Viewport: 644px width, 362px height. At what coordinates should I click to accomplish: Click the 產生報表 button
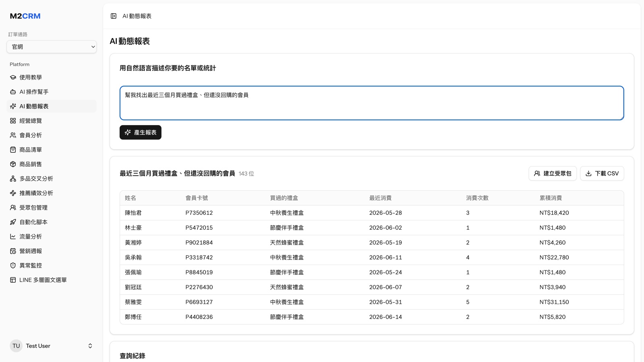140,132
